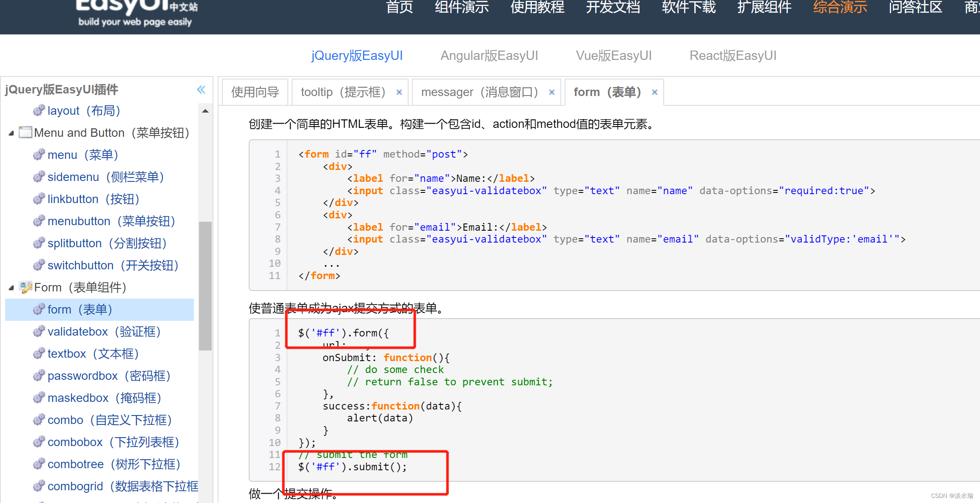Open 首页 in the top navigation
The width and height of the screenshot is (980, 503).
click(399, 7)
